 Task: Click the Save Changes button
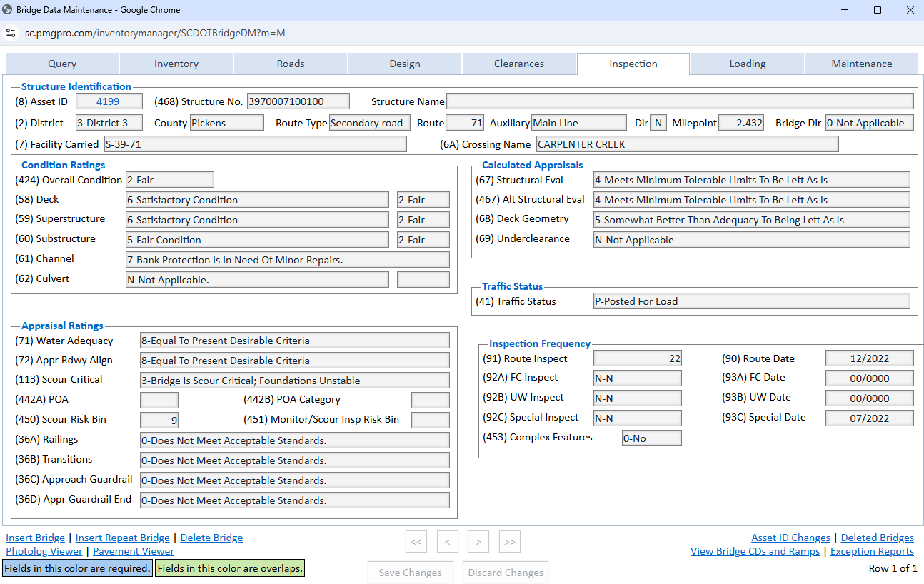(x=411, y=573)
